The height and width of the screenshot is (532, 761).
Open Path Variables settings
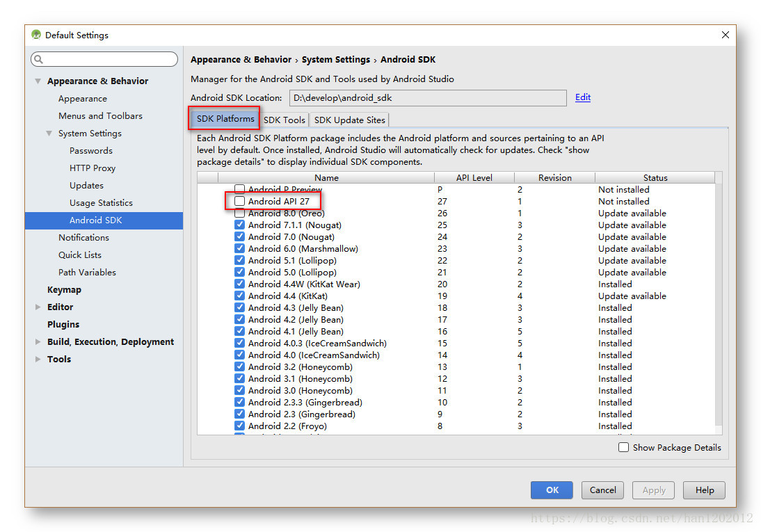87,273
